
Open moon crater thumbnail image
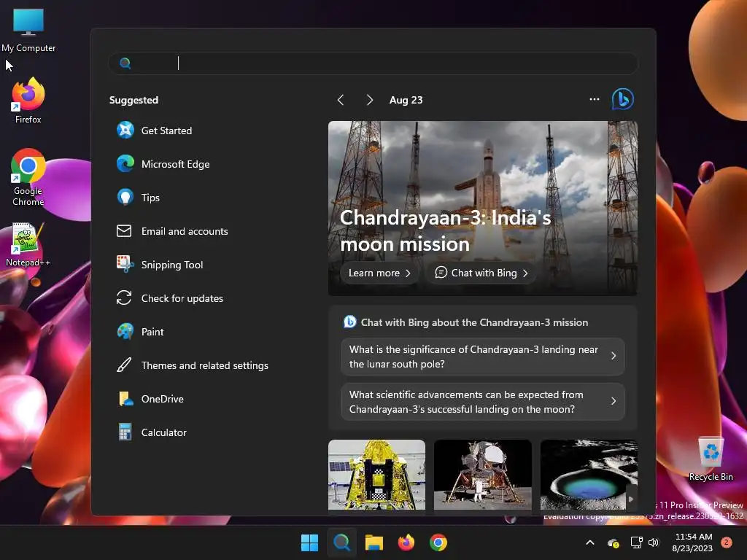coord(589,475)
